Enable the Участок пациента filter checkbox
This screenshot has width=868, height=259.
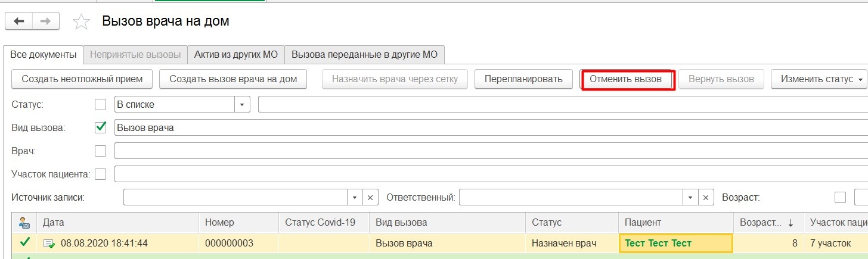coord(101,174)
